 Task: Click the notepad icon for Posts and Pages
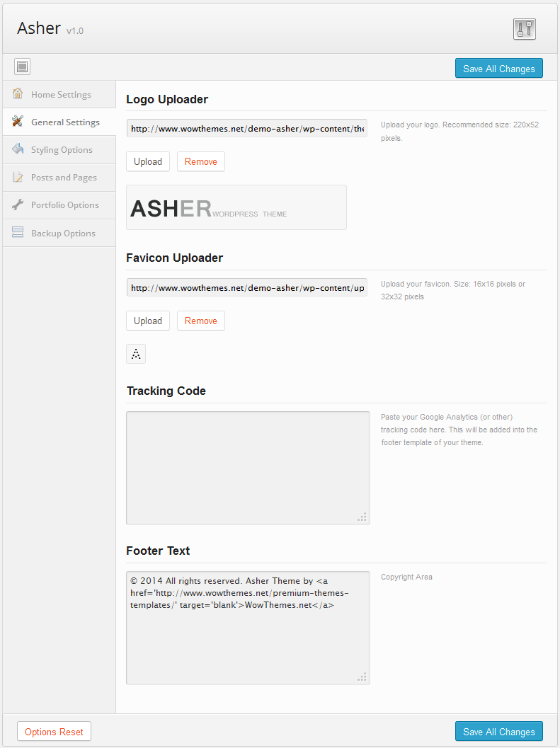[x=18, y=176]
